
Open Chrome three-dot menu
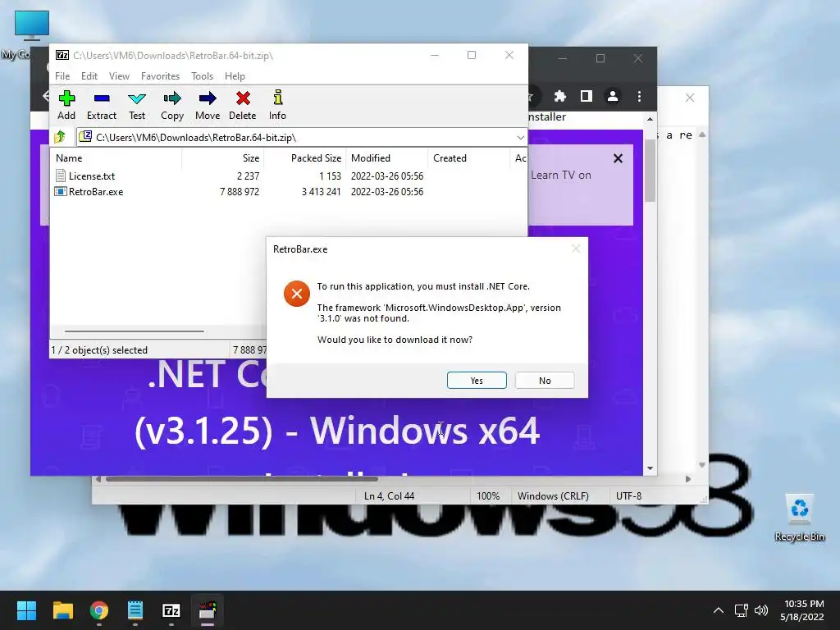tap(639, 96)
